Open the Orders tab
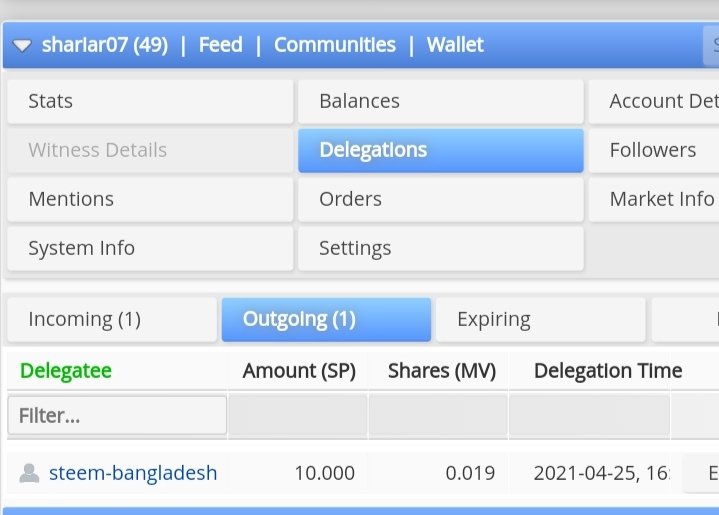Viewport: 719px width, 515px height. click(440, 199)
